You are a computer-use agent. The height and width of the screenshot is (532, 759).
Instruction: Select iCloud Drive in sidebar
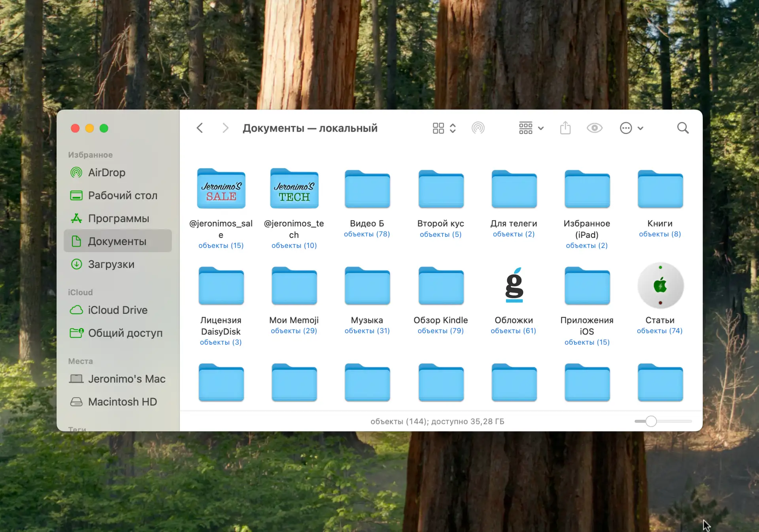[x=117, y=310]
